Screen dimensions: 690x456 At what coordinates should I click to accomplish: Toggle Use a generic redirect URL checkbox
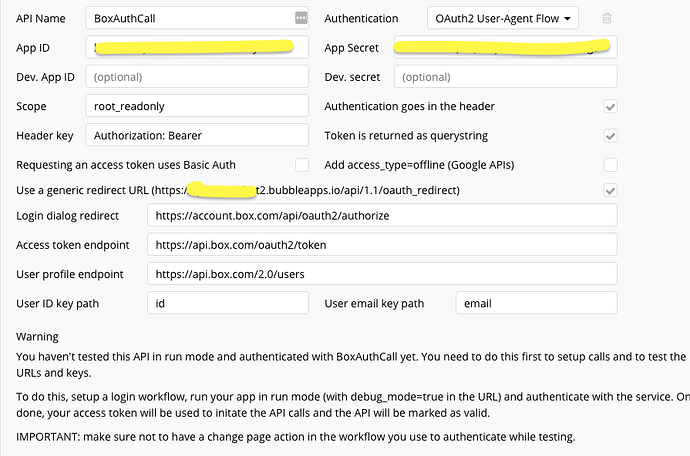tap(610, 191)
